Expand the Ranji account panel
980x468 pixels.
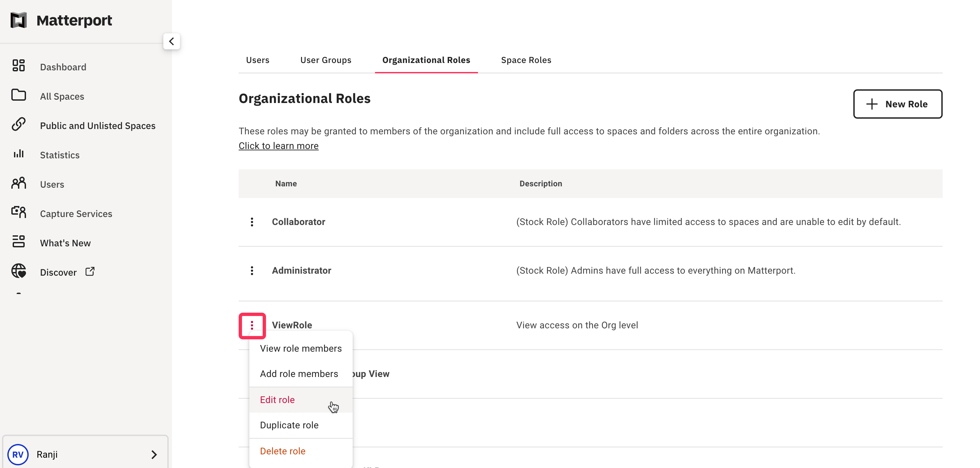(154, 454)
